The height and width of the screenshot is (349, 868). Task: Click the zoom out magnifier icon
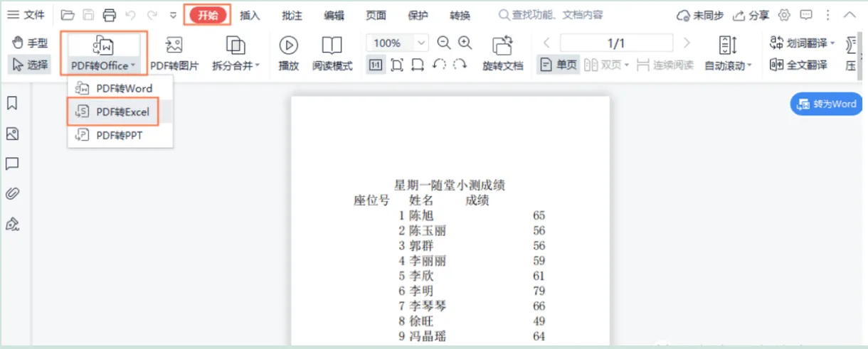click(444, 43)
